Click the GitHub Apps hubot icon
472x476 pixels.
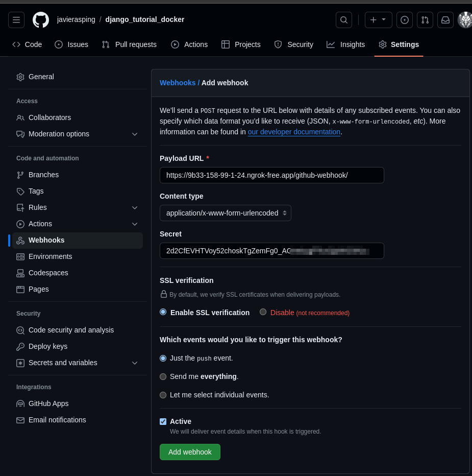pyautogui.click(x=20, y=404)
